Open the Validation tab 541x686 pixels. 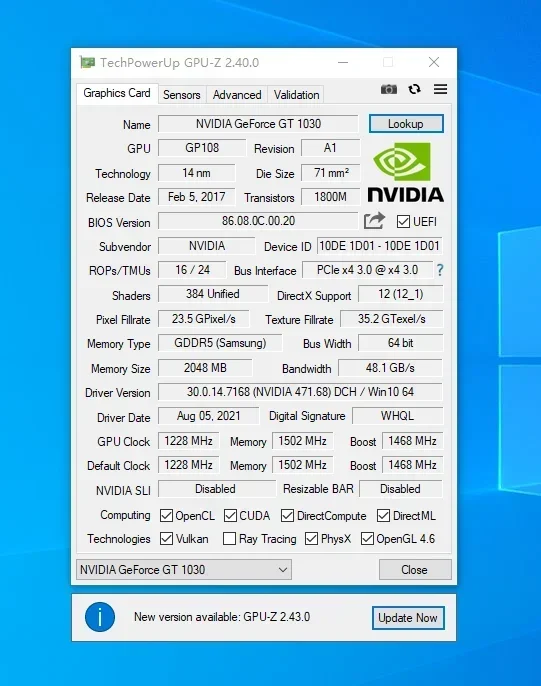point(297,95)
